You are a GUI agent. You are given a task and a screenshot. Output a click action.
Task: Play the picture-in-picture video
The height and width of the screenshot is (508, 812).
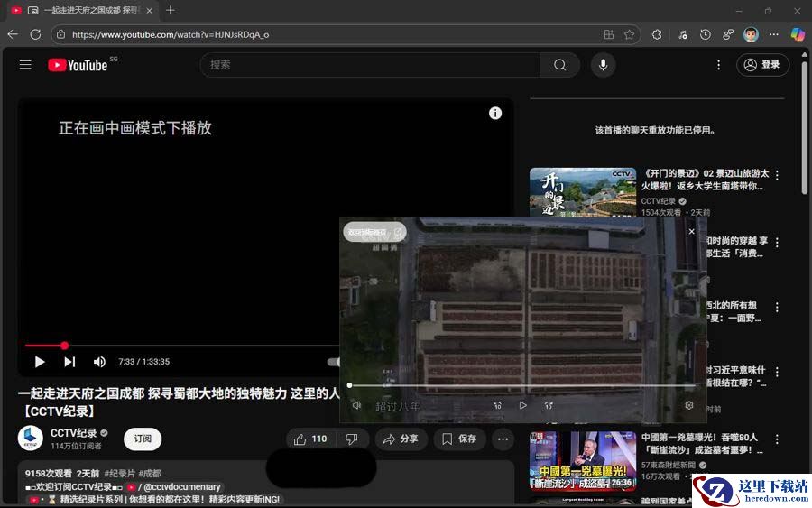tap(523, 405)
